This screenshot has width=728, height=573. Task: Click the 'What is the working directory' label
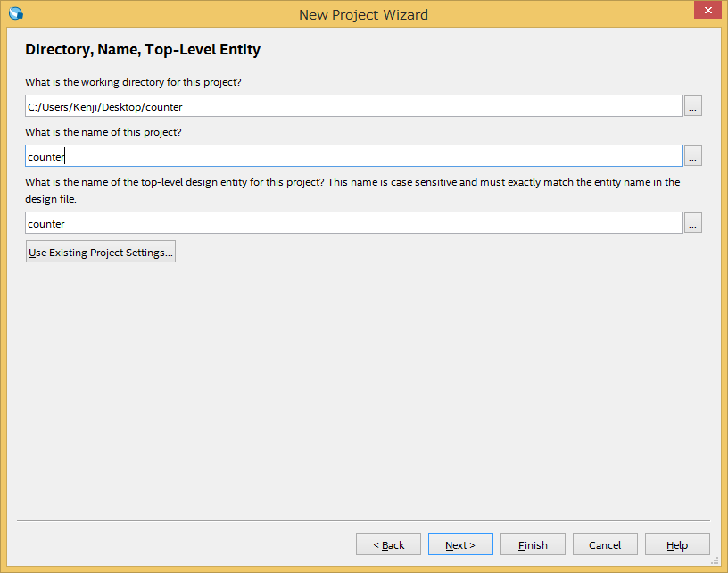(x=133, y=82)
